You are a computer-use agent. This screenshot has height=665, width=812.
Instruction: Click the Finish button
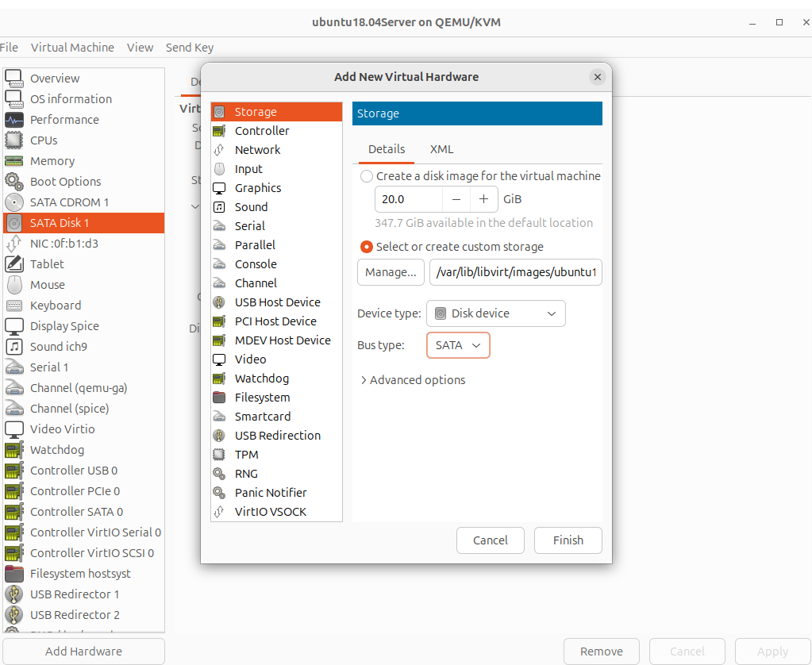568,540
